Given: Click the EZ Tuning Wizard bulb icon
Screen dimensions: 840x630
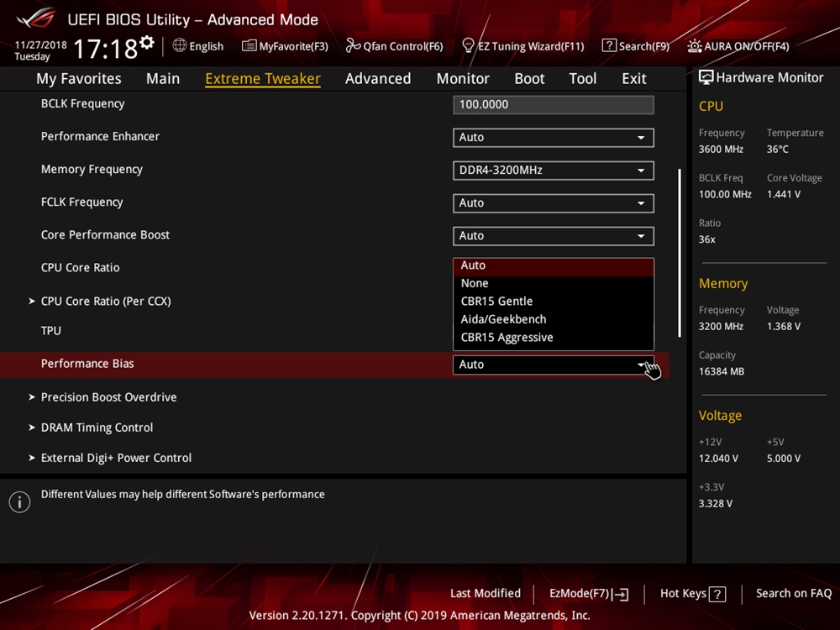Looking at the screenshot, I should click(x=468, y=45).
